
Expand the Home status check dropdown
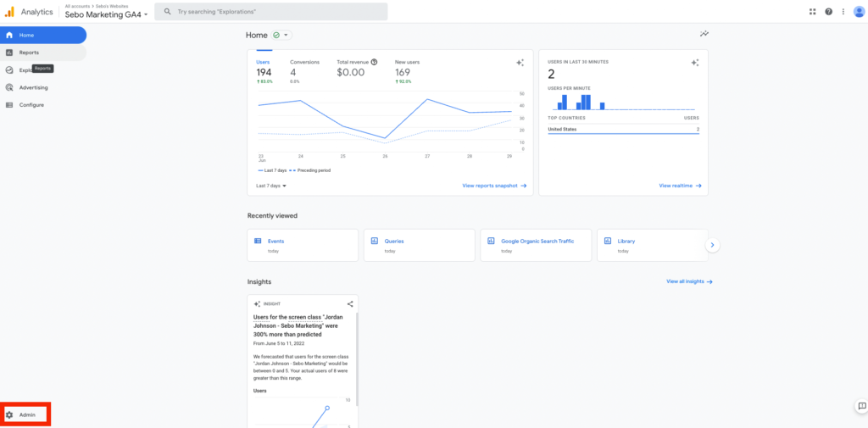(x=281, y=35)
